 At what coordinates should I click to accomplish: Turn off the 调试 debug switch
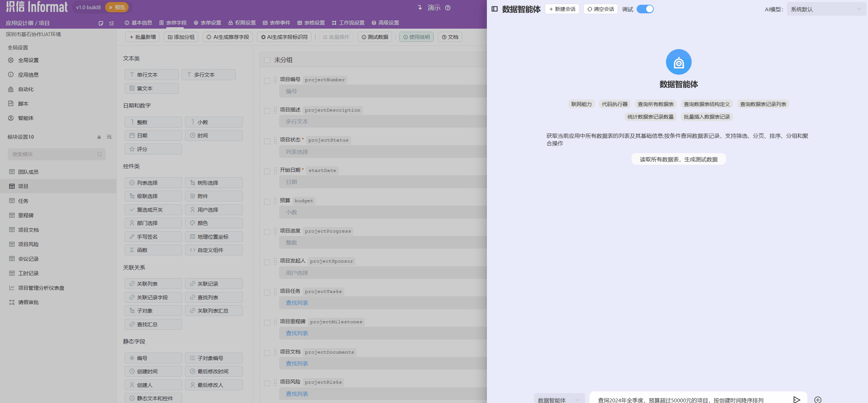pyautogui.click(x=645, y=9)
